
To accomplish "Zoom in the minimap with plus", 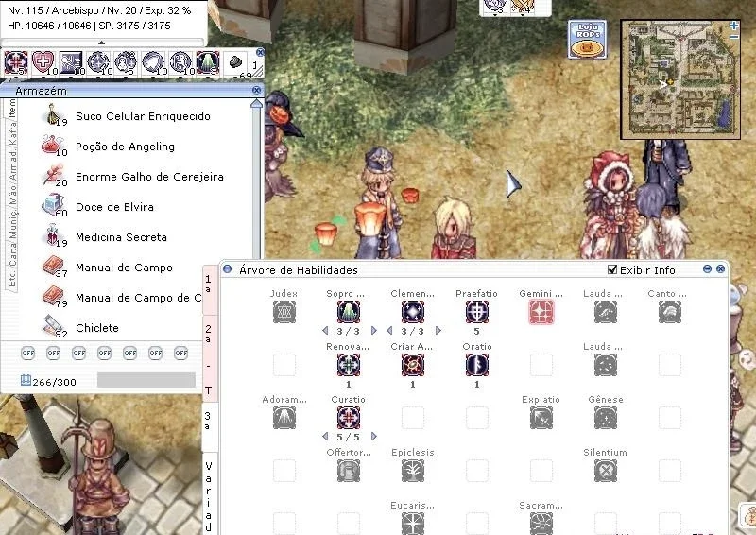I will coord(734,26).
